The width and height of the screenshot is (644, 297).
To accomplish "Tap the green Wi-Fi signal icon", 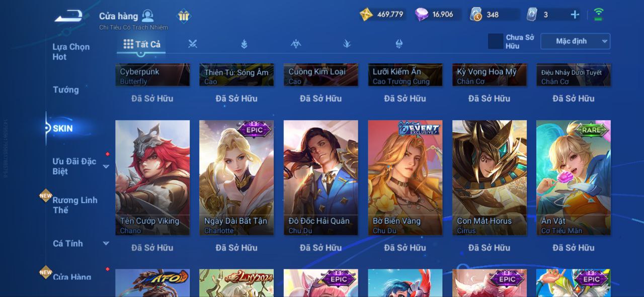I will (599, 14).
